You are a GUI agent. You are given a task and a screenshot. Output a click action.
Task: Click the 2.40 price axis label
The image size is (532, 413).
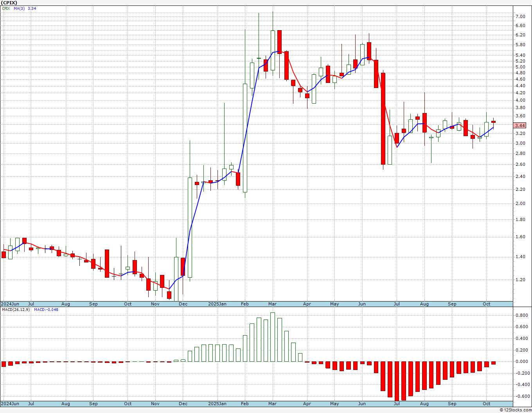520,176
